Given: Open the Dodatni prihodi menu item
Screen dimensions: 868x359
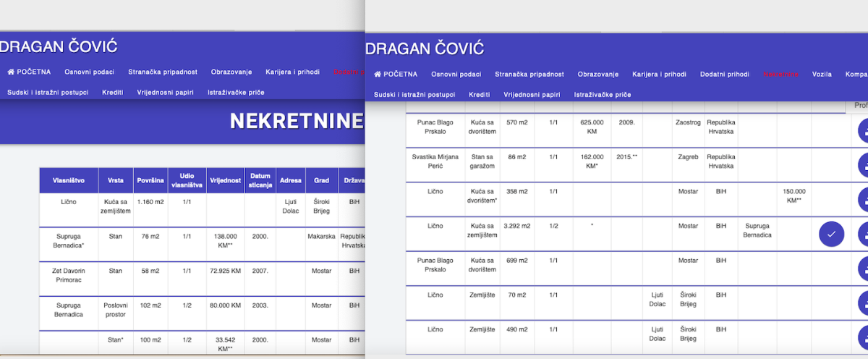Looking at the screenshot, I should [x=725, y=74].
